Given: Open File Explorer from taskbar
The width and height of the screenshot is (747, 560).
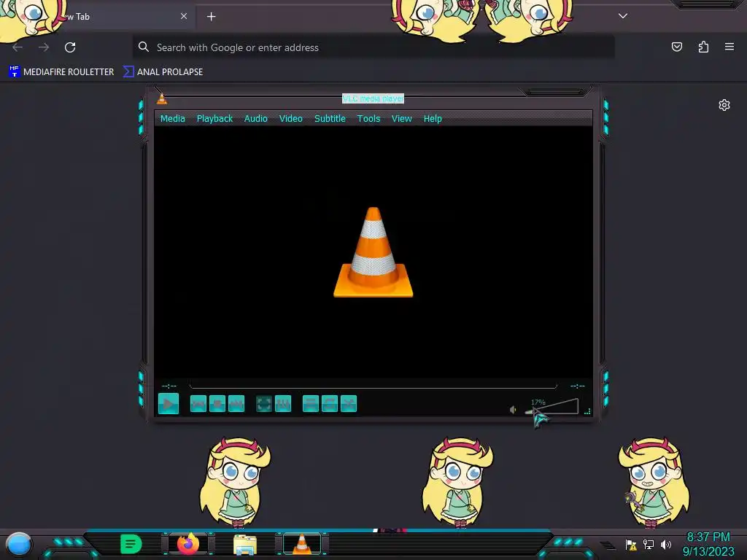Looking at the screenshot, I should tap(245, 545).
